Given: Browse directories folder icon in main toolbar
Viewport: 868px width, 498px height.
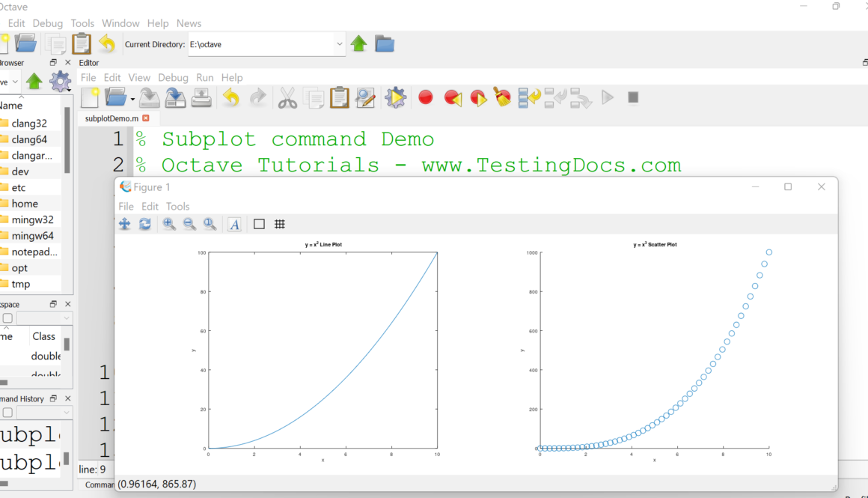Looking at the screenshot, I should tap(384, 43).
